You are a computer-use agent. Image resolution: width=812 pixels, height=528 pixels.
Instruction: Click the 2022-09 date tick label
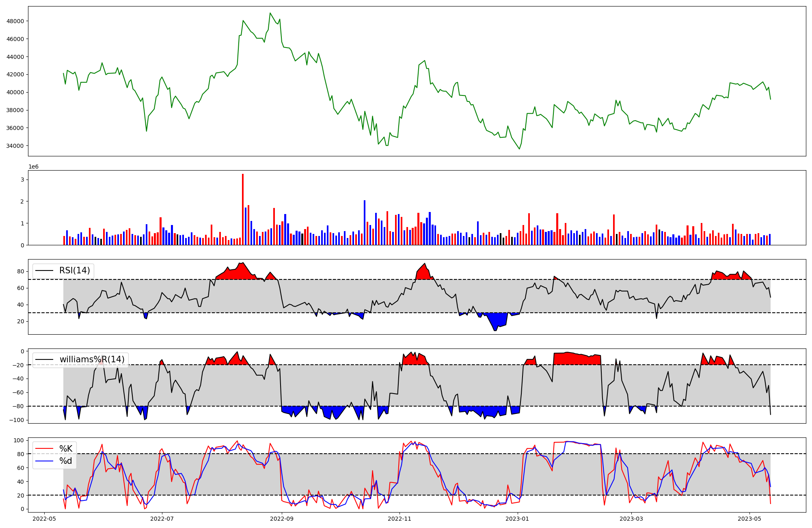[x=281, y=519]
